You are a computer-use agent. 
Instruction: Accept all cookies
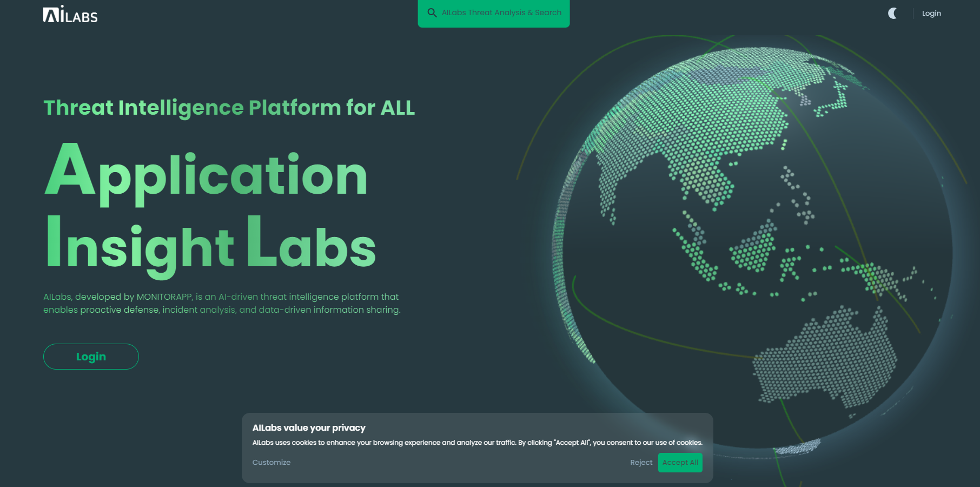point(680,463)
